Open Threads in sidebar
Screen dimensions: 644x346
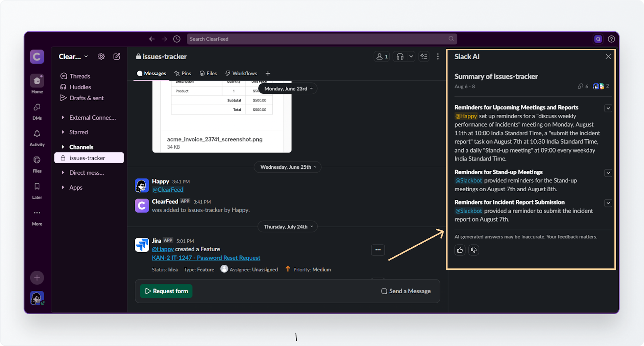pyautogui.click(x=75, y=76)
